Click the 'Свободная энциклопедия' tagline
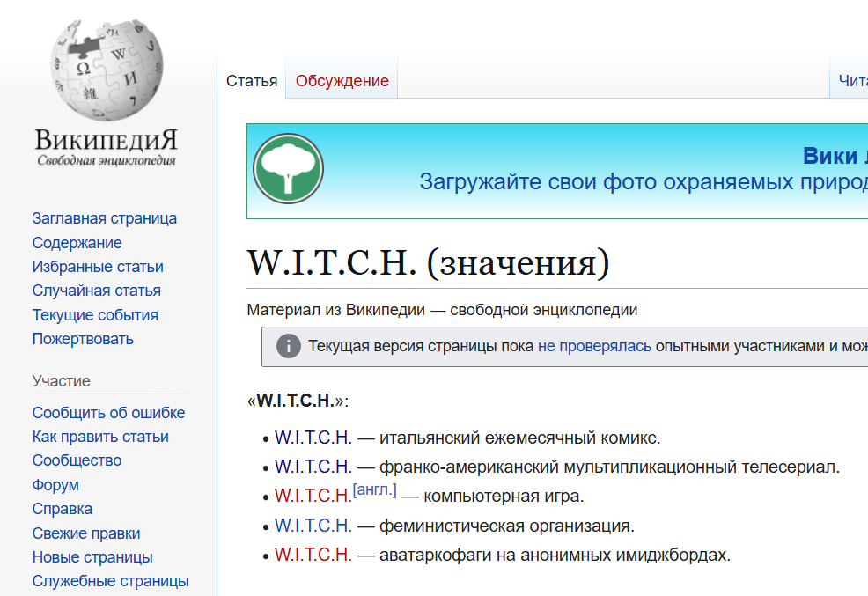 pos(107,160)
